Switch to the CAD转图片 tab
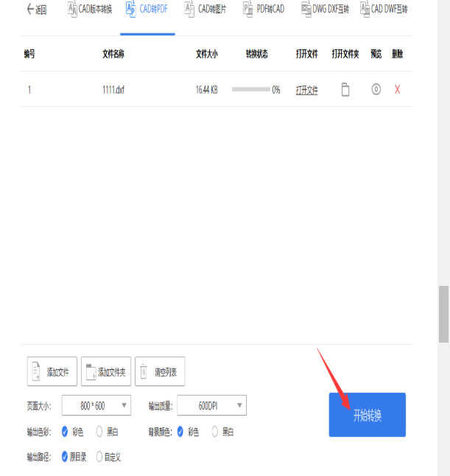This screenshot has height=476, width=450. (205, 9)
